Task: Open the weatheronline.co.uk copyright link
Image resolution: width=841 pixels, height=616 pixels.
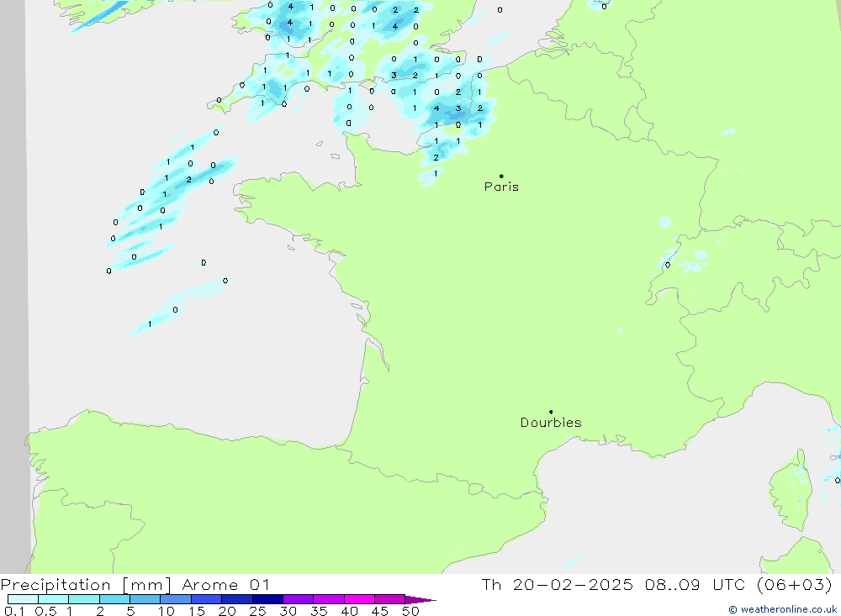Action: tap(782, 609)
